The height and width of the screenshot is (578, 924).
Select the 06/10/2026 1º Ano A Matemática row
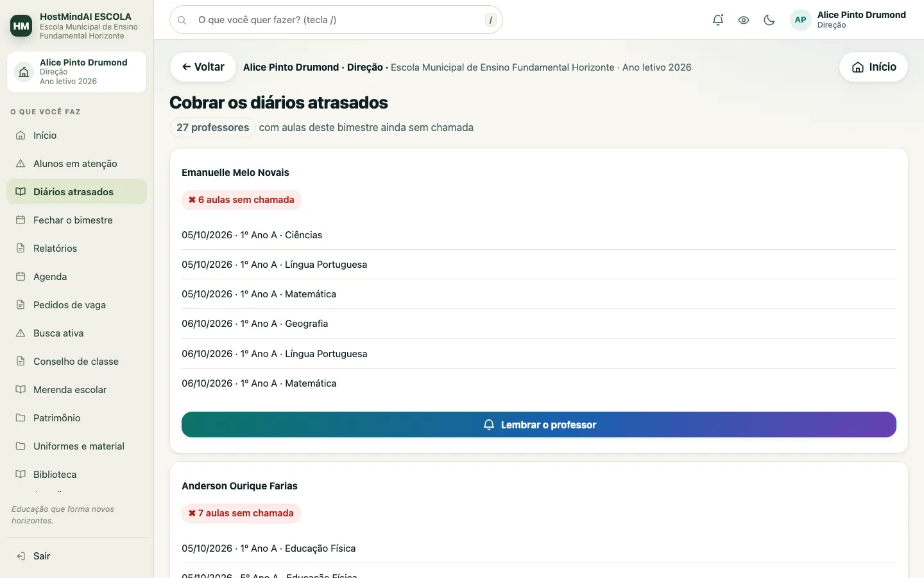(539, 383)
